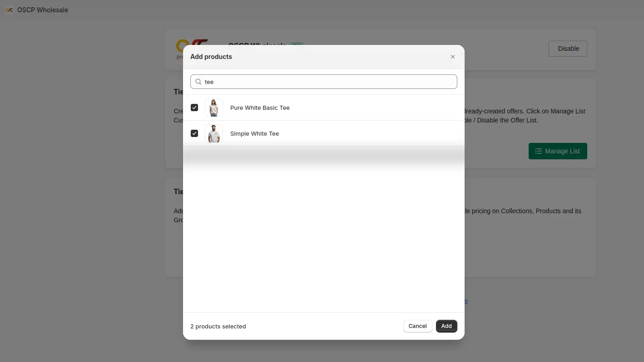Click the Disable button for OSCP Wholesale
Screen dimensions: 644x362
click(x=568, y=49)
